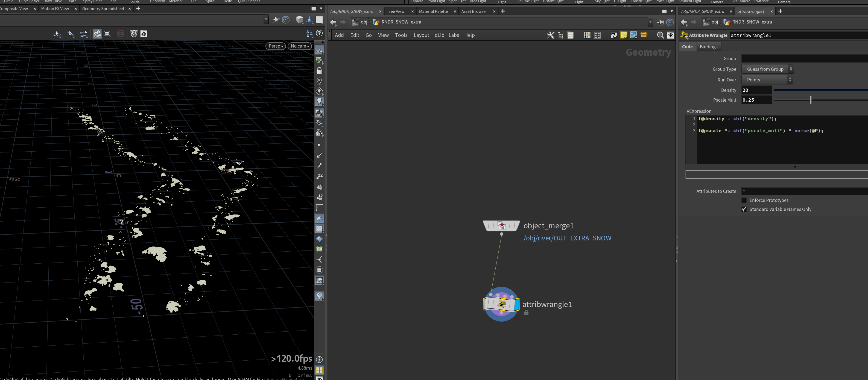868x380 pixels.
Task: Click the viewport help question mark icon
Action: pos(319,33)
